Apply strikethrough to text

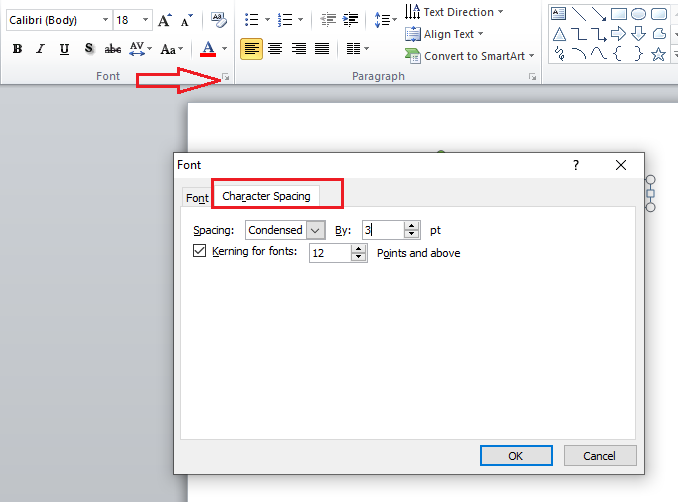[113, 49]
